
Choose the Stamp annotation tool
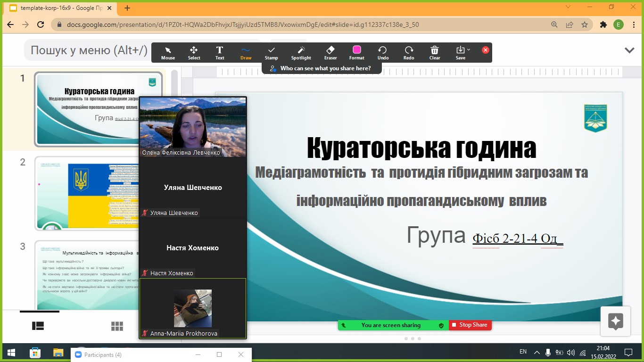pyautogui.click(x=271, y=53)
